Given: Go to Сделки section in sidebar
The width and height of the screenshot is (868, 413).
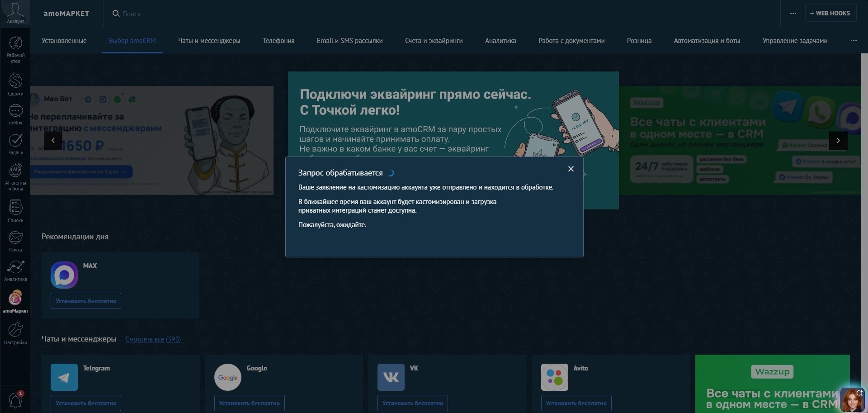Looking at the screenshot, I should click(15, 84).
